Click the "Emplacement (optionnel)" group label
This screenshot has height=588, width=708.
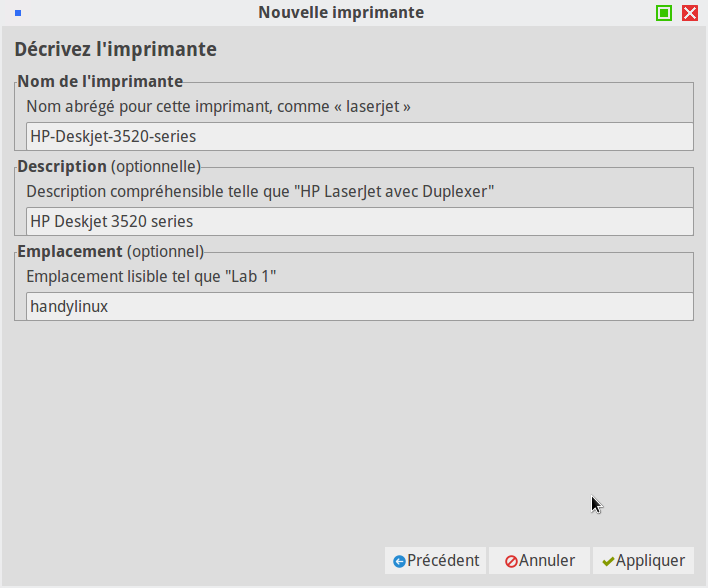110,251
